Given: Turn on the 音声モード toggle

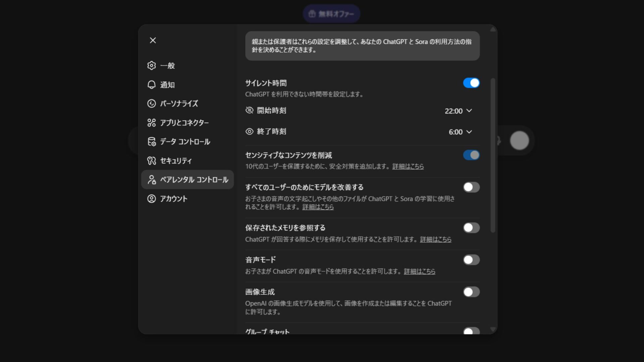Looking at the screenshot, I should 471,260.
